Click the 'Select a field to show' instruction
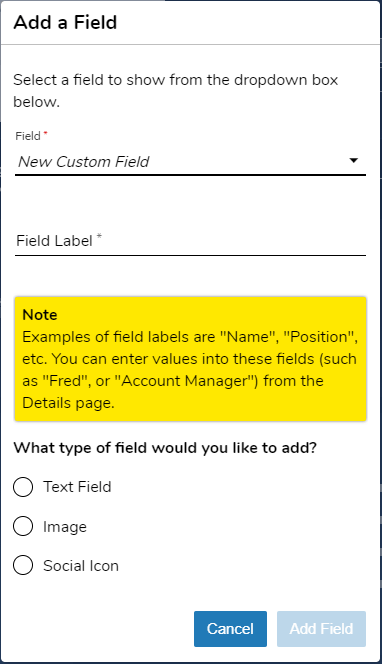This screenshot has width=382, height=664. click(x=175, y=91)
